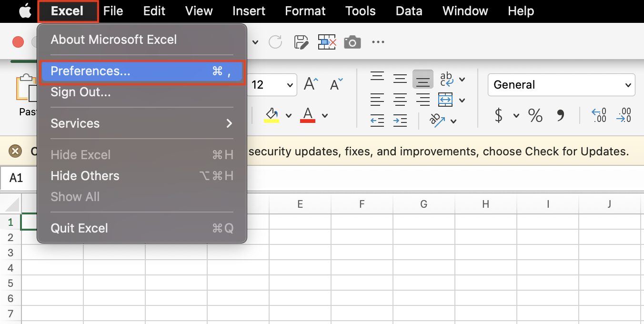Expand font color options arrow
Image resolution: width=644 pixels, height=324 pixels.
(325, 116)
